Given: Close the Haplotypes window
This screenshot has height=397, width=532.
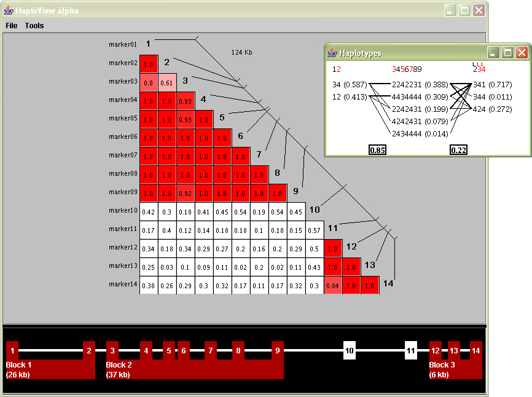Looking at the screenshot, I should click(x=522, y=53).
